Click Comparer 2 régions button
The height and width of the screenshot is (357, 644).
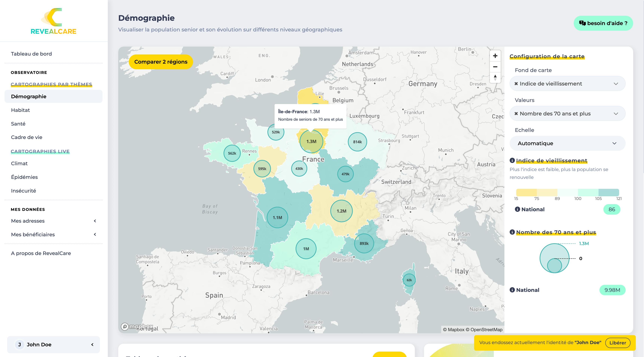point(161,62)
